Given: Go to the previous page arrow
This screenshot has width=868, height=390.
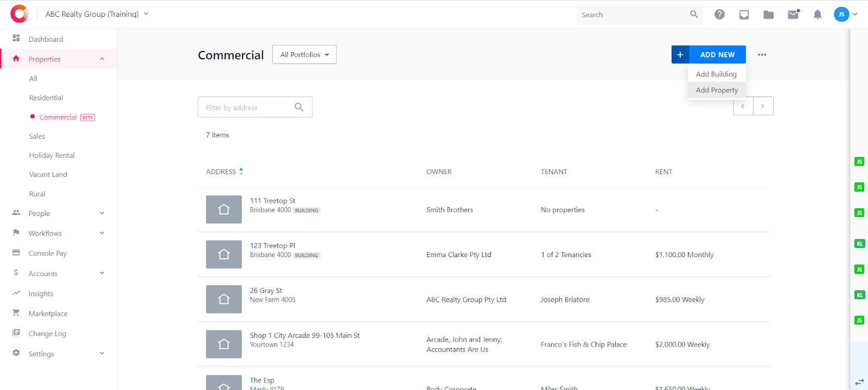Looking at the screenshot, I should click(743, 106).
